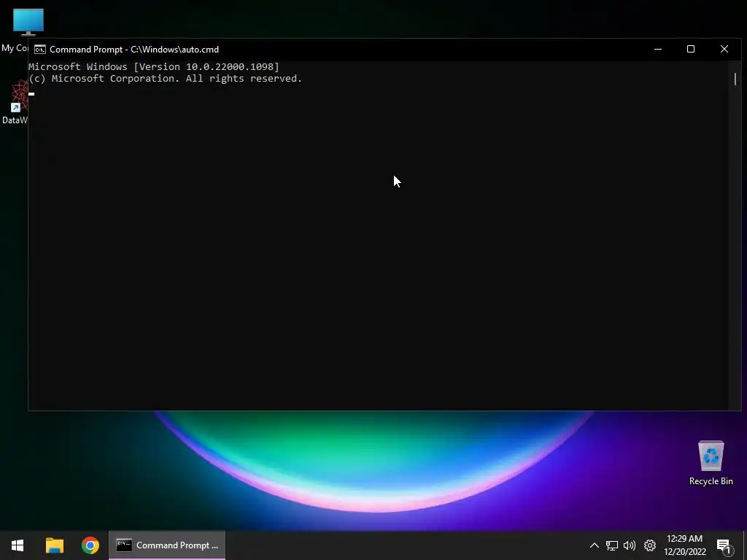Viewport: 747px width, 560px height.
Task: Maximize the Command Prompt window
Action: 691,49
